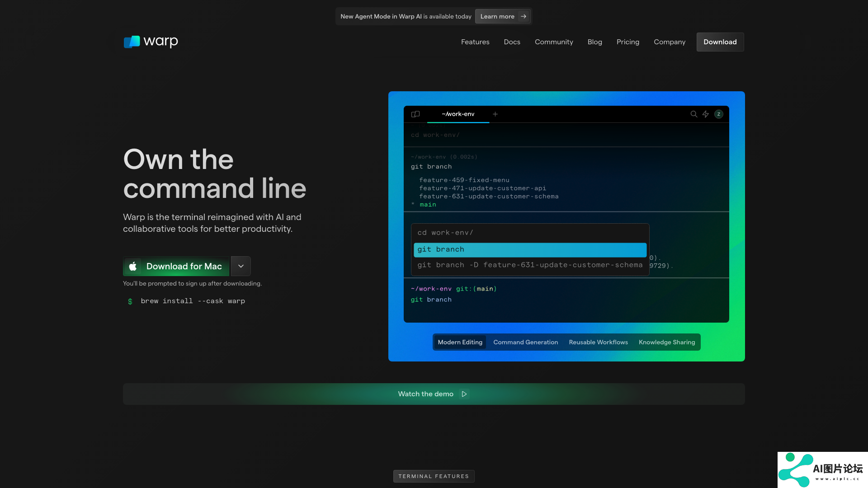Screen dimensions: 868x488
Task: Click the lightning bolt icon in the terminal header
Action: [706, 114]
